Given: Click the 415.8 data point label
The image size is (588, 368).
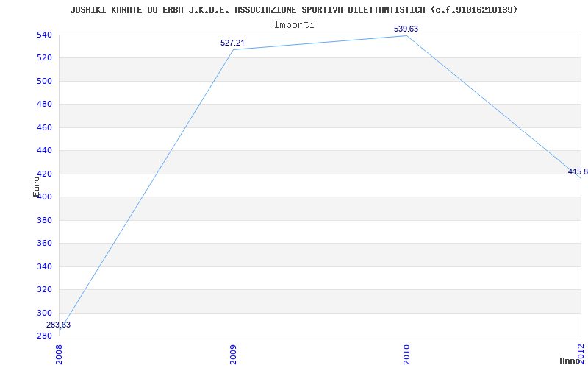Looking at the screenshot, I should (x=578, y=172).
